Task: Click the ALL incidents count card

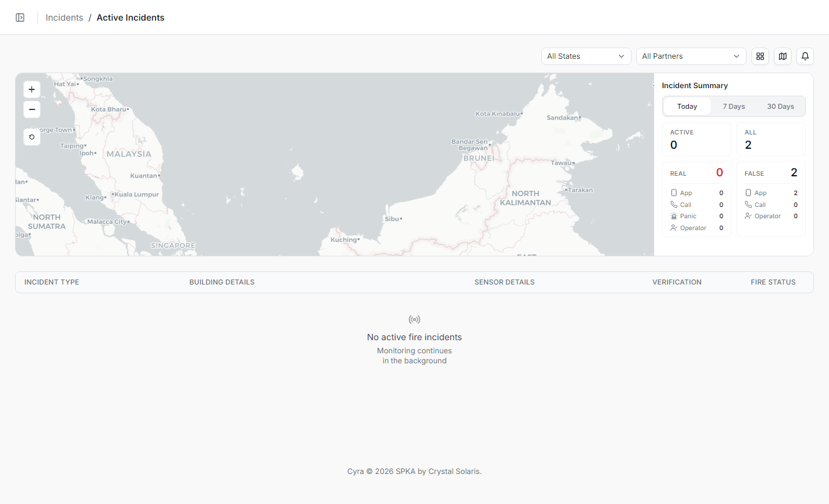Action: 771,139
